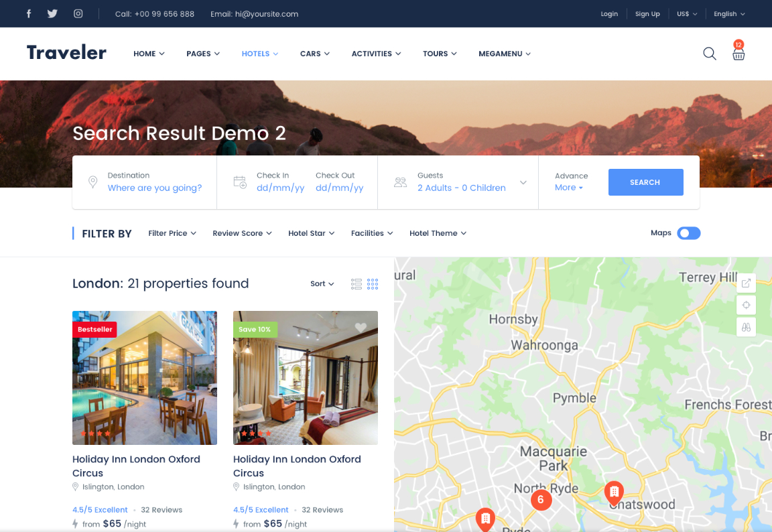Open the Sort dropdown

(322, 284)
